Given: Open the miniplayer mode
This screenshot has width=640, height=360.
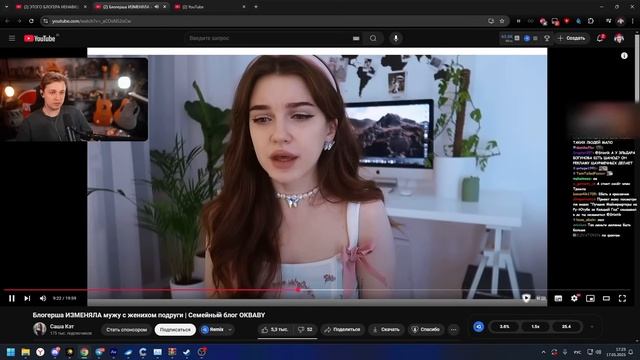Looking at the screenshot, I should point(590,299).
